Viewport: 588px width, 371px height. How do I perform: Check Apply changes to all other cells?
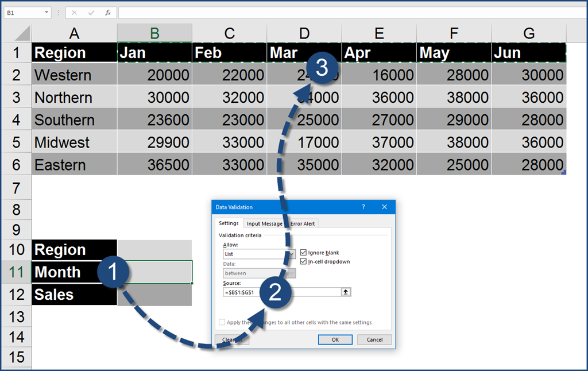click(222, 322)
